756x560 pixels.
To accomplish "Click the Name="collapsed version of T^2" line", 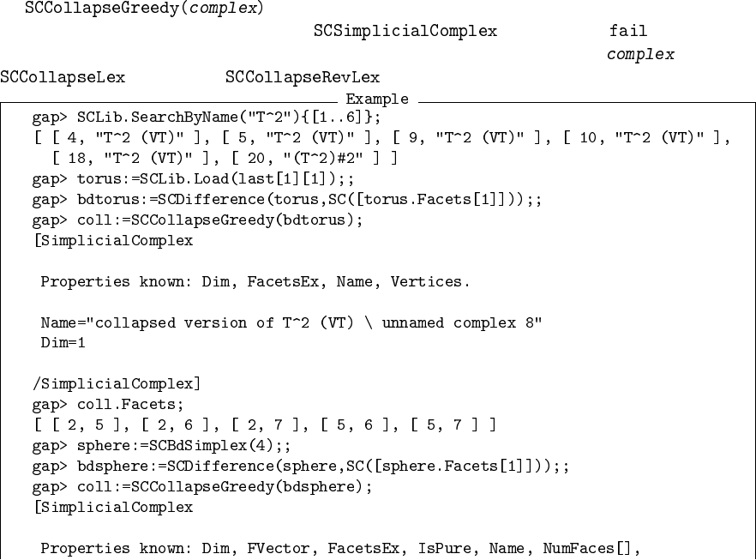I will (291, 322).
